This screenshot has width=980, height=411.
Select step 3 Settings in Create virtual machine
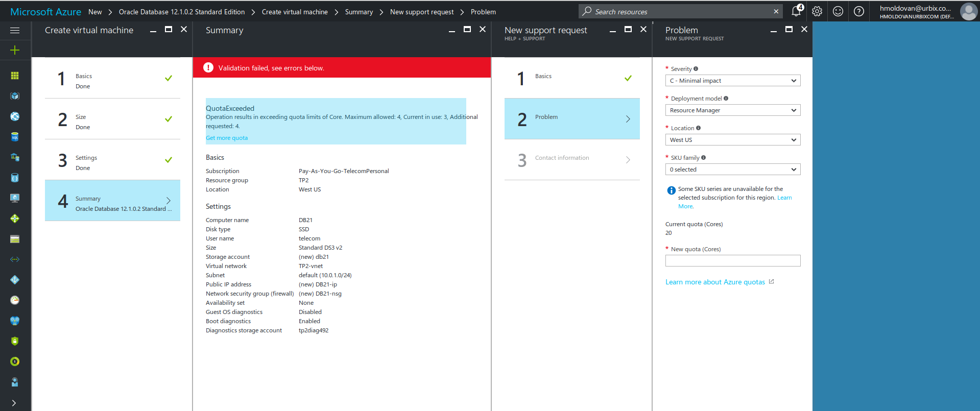[x=112, y=160]
